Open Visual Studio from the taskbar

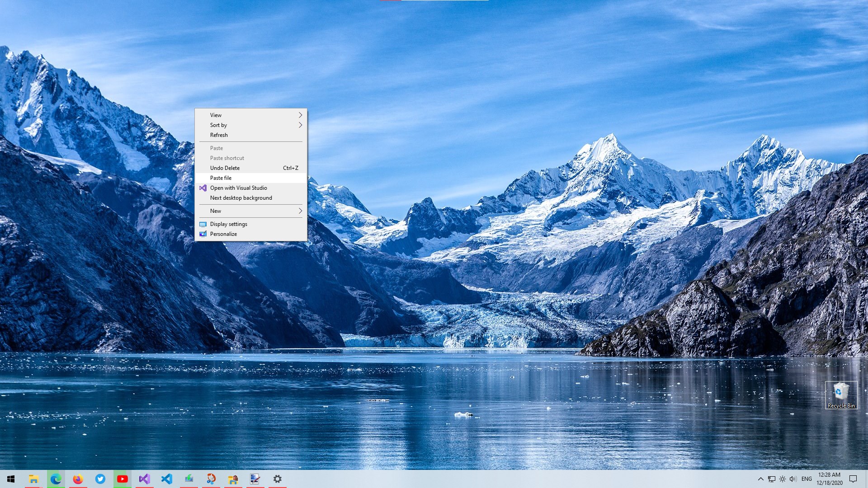pos(144,479)
